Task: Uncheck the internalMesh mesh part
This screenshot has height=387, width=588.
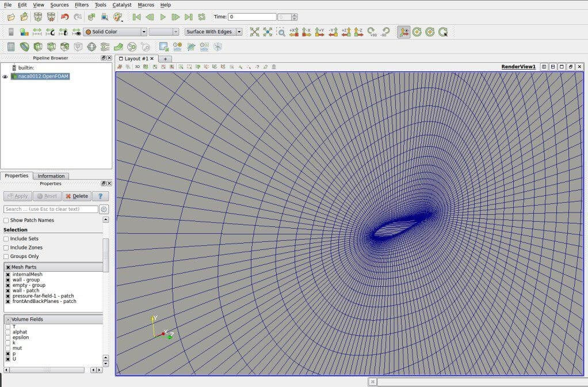Action: point(8,275)
